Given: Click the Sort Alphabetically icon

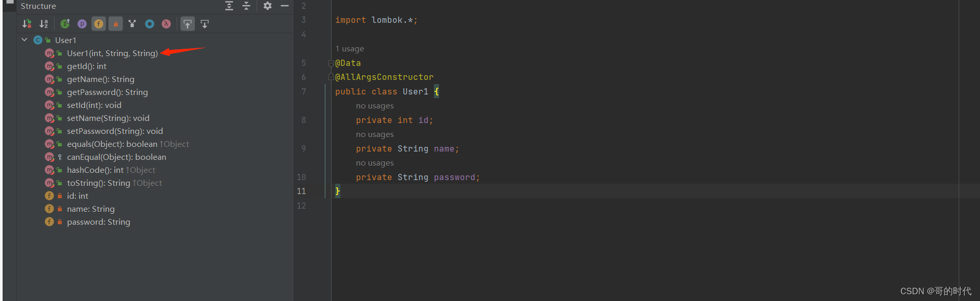Looking at the screenshot, I should point(44,24).
